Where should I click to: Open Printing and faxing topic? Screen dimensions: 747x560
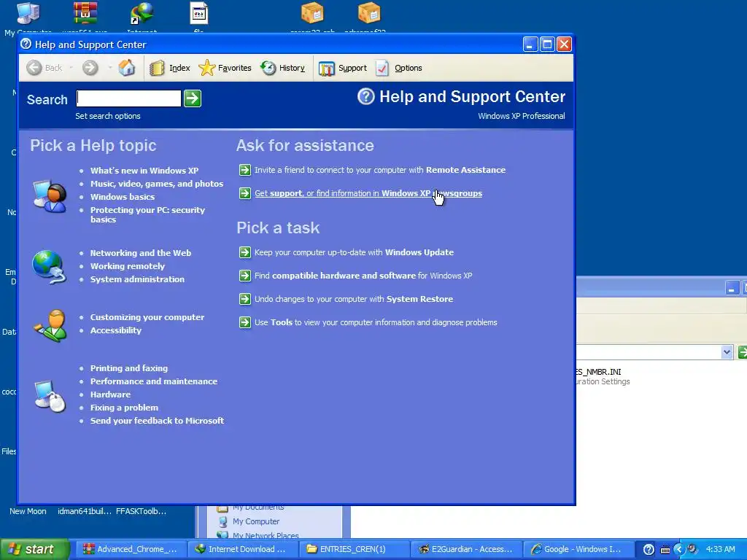coord(128,368)
